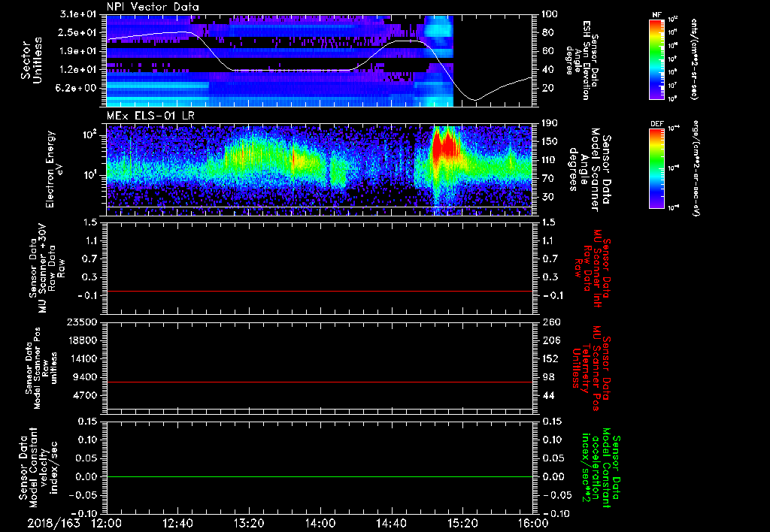This screenshot has height=532, width=770.
Task: Click the red line in MU Scanner panel
Action: (x=320, y=291)
